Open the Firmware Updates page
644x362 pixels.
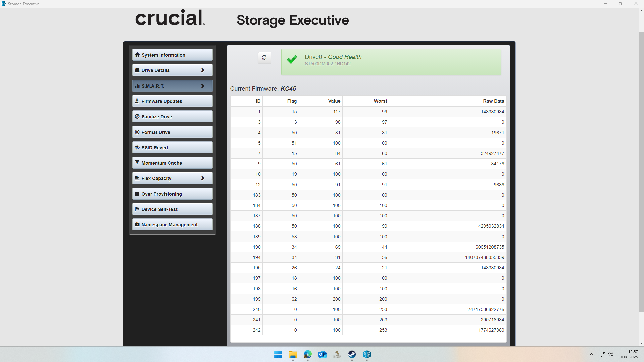click(x=172, y=101)
